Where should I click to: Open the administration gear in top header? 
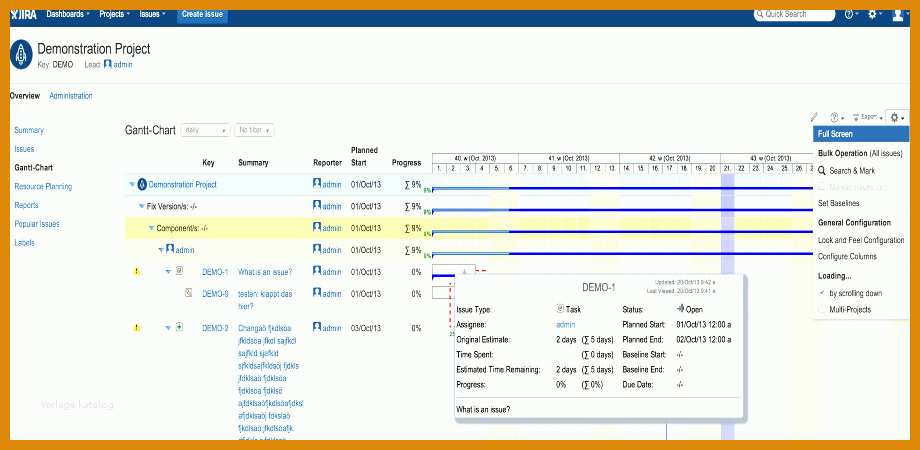[x=875, y=15]
